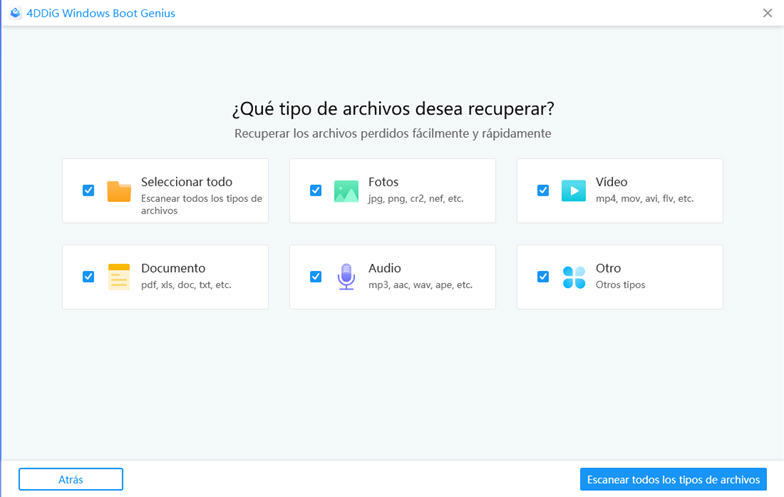Click the yellow Documento page icon
This screenshot has height=497, width=784.
click(x=119, y=277)
